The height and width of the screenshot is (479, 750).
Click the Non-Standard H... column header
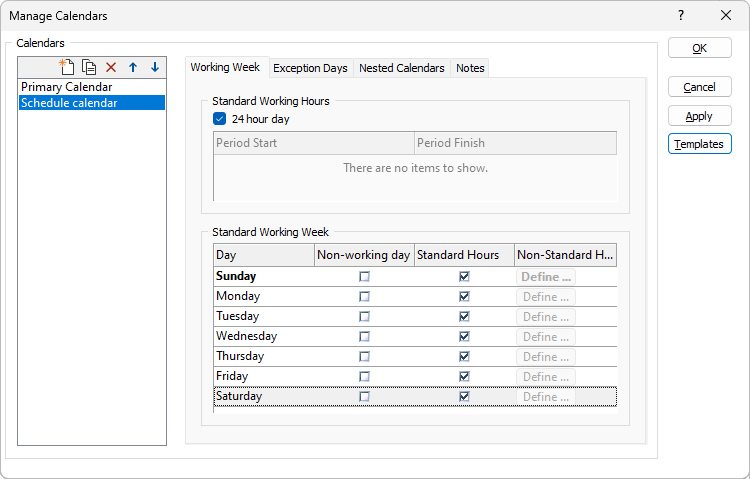566,255
